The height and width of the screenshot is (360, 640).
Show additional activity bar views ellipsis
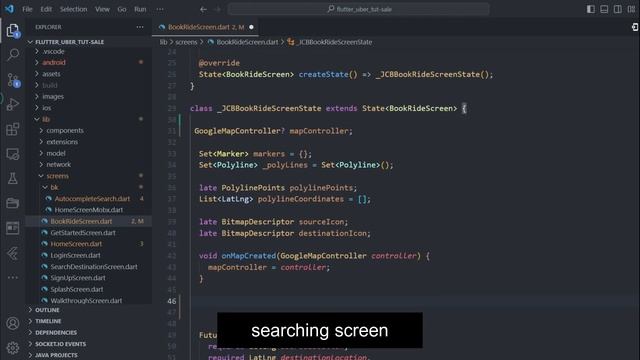coord(13,278)
